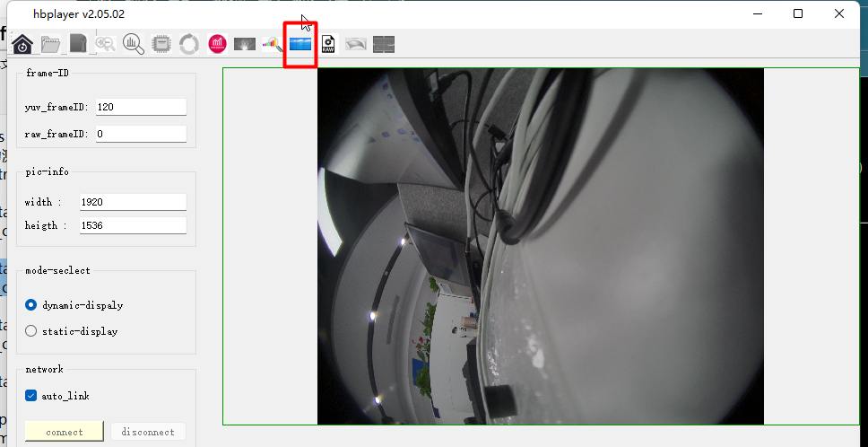Screen dimensions: 868x447
Task: Click the yuv_frameID input field
Action: [x=140, y=107]
